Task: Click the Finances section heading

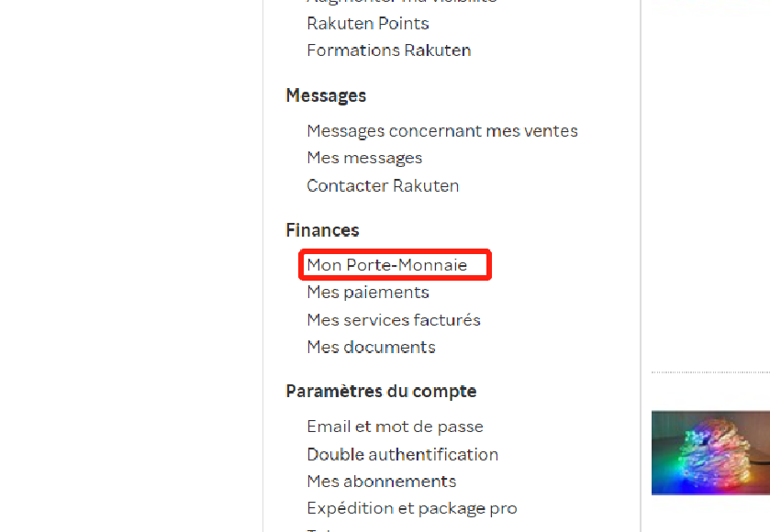Action: [x=322, y=230]
